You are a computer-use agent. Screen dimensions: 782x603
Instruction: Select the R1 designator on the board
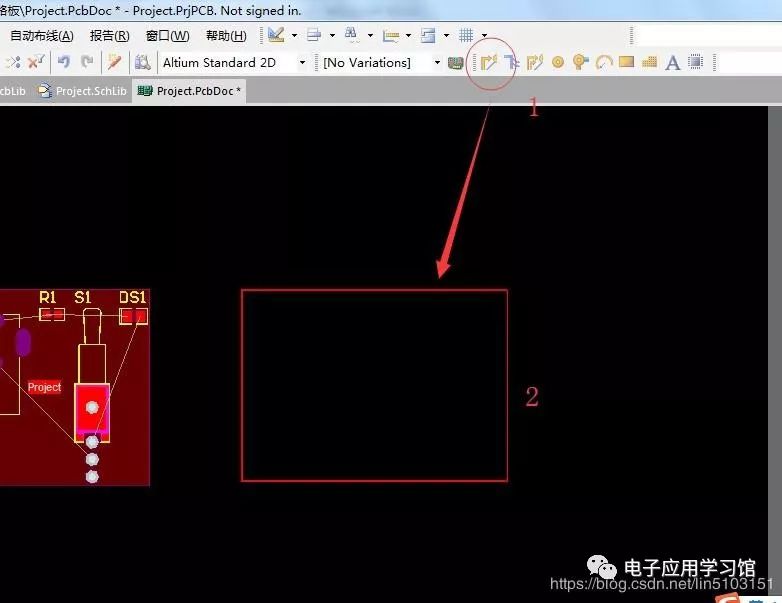(x=47, y=298)
